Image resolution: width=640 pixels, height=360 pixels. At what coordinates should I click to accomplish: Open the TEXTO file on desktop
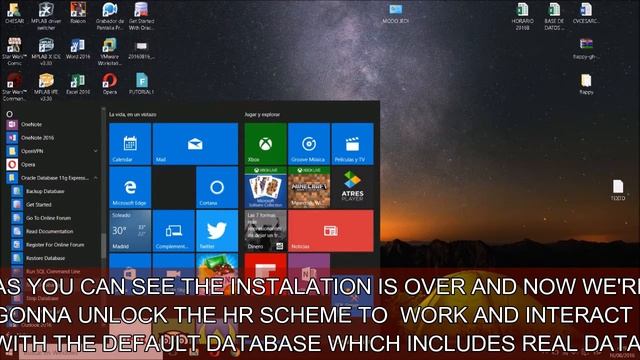pyautogui.click(x=618, y=190)
